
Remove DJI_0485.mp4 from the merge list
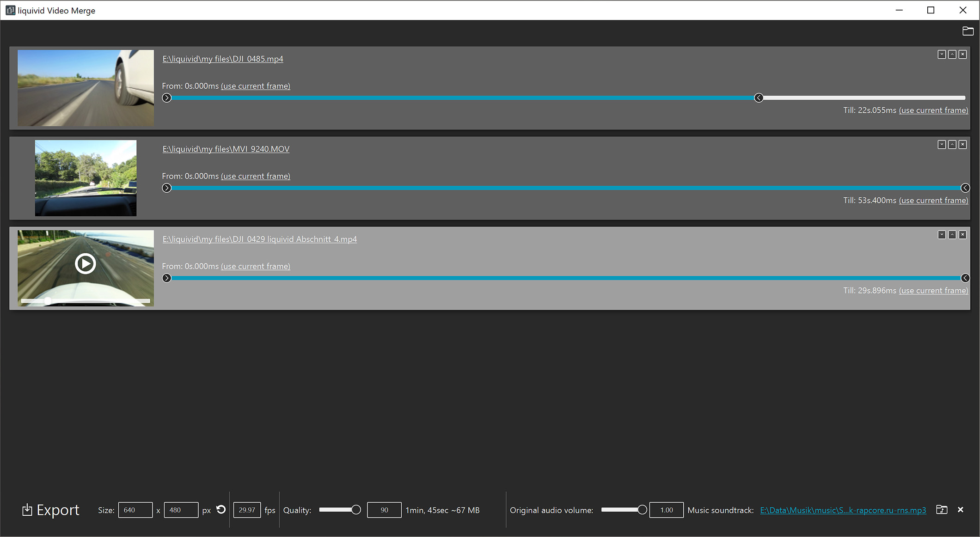(x=963, y=54)
